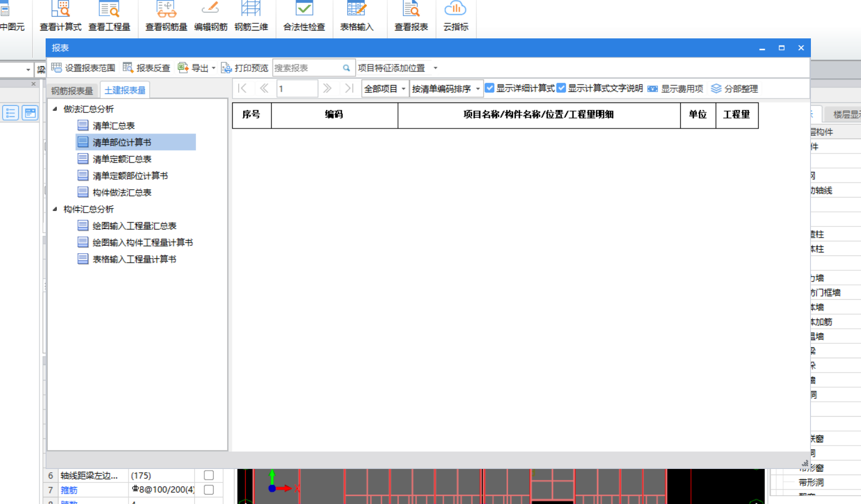
Task: Click the search magnifier icon in 搜索报表
Action: [x=346, y=68]
